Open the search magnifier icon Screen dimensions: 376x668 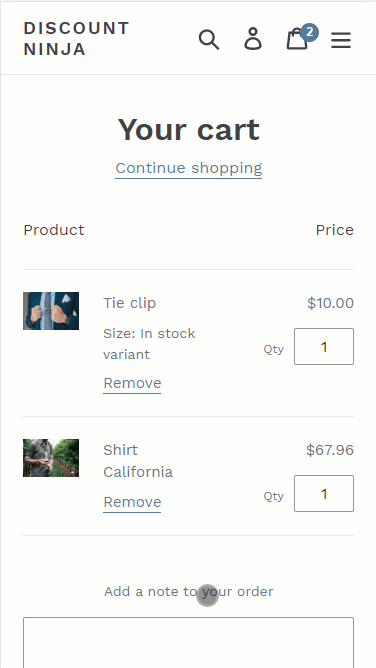pos(209,40)
